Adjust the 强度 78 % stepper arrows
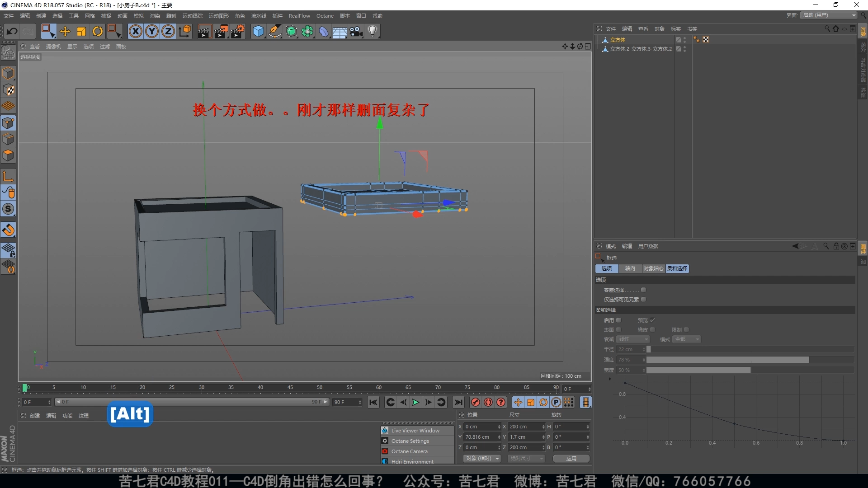This screenshot has height=488, width=868. [x=644, y=360]
